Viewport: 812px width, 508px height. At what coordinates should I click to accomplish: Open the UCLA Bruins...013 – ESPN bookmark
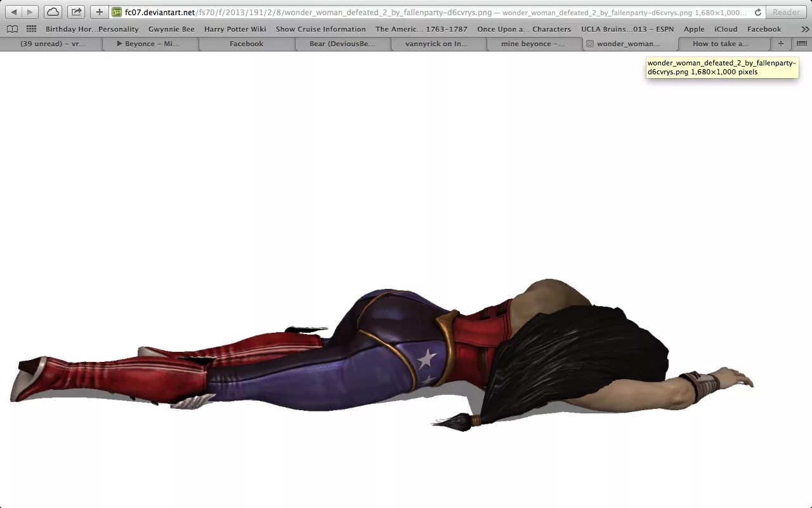[627, 29]
